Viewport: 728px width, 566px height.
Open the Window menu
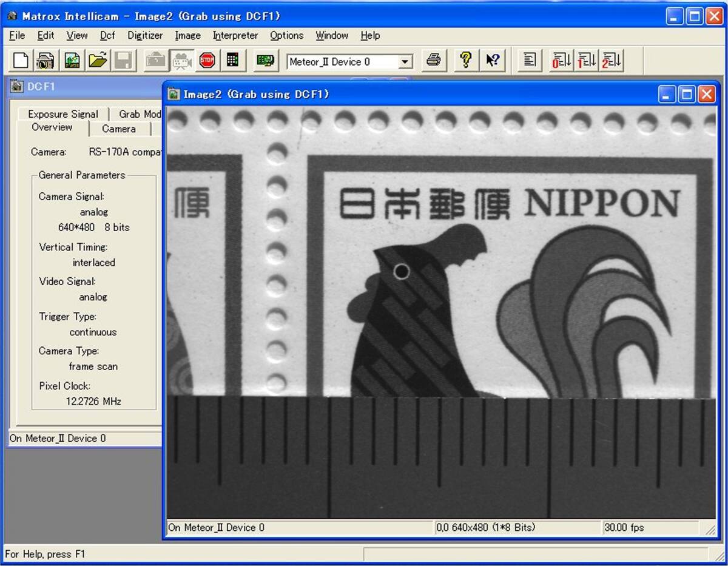[332, 35]
